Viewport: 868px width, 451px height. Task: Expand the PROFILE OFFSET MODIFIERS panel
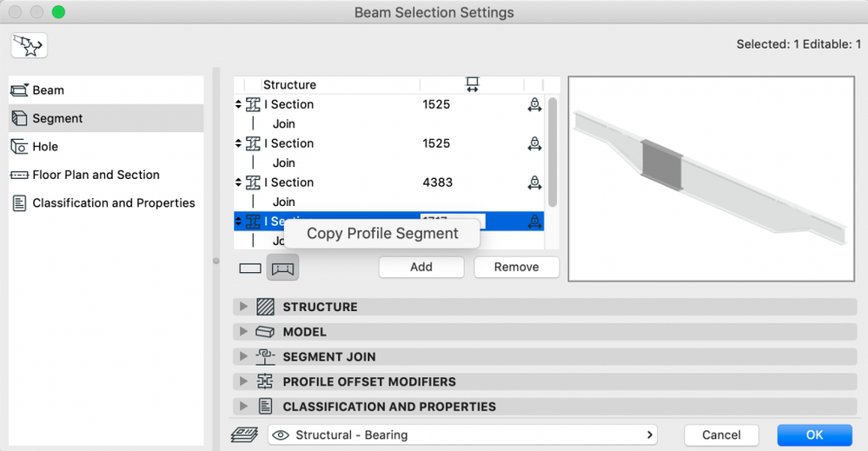243,381
